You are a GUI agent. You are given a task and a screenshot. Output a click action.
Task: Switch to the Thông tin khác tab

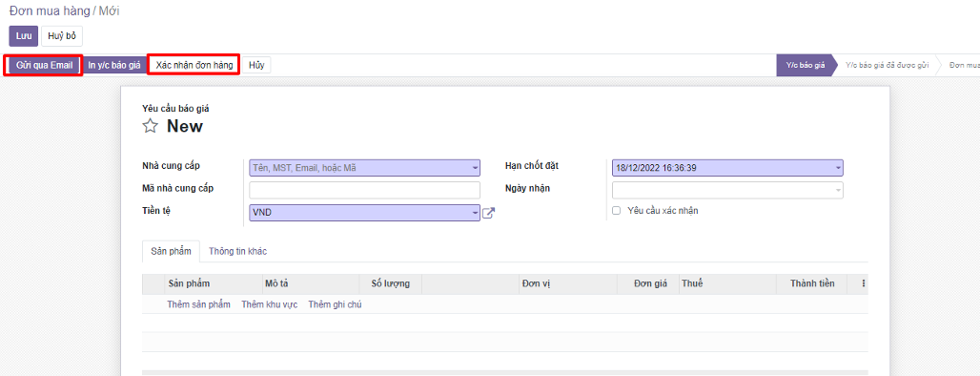[238, 251]
